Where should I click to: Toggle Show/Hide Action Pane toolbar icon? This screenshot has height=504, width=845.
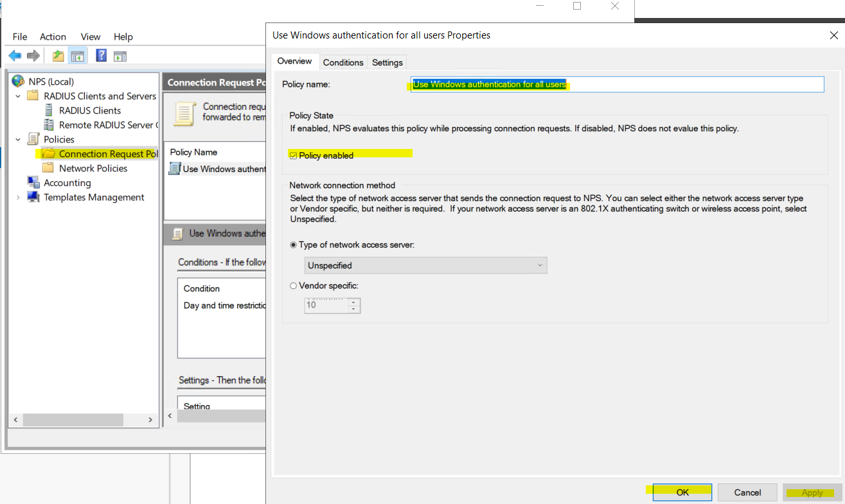120,56
